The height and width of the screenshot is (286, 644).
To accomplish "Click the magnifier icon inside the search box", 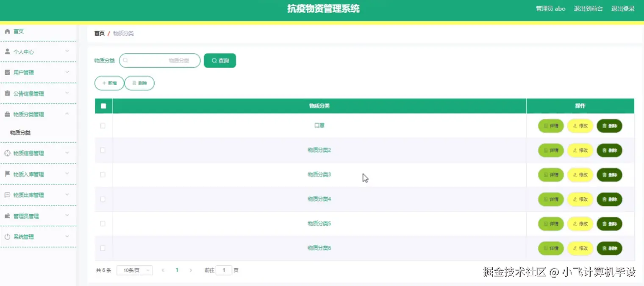I will click(x=125, y=60).
